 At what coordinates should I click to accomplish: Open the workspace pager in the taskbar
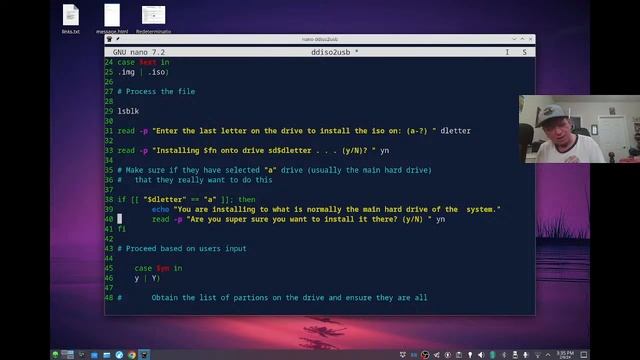click(x=67, y=355)
